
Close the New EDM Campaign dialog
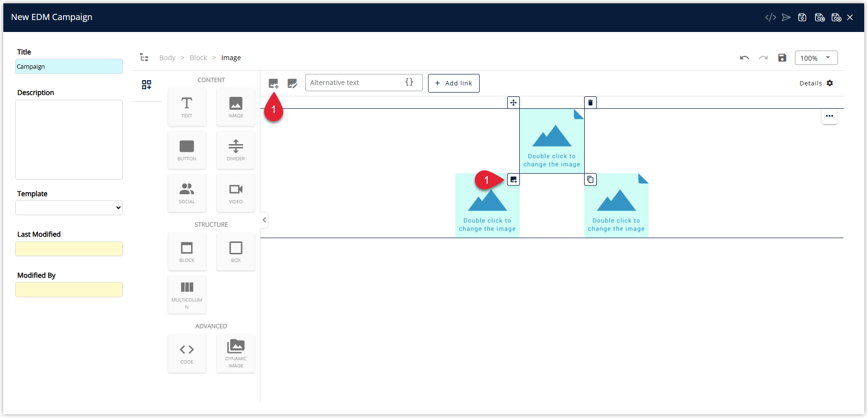(850, 18)
